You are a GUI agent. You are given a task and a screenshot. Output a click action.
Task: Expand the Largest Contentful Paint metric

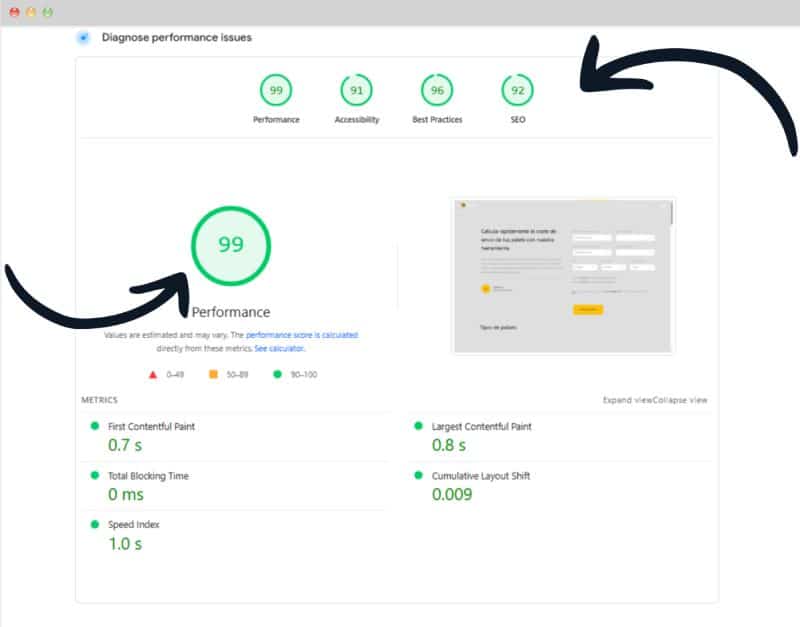(x=481, y=427)
